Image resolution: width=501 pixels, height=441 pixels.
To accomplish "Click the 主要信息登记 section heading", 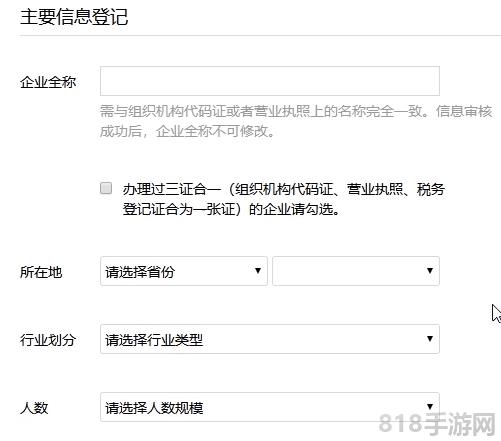I will pos(74,17).
